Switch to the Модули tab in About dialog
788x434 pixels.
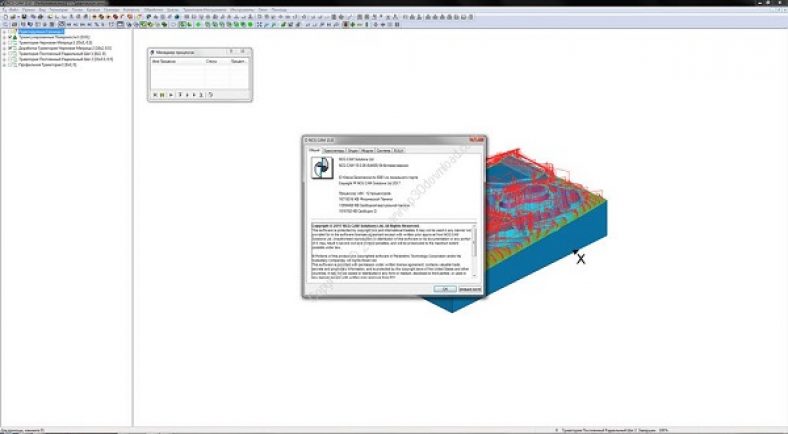367,150
